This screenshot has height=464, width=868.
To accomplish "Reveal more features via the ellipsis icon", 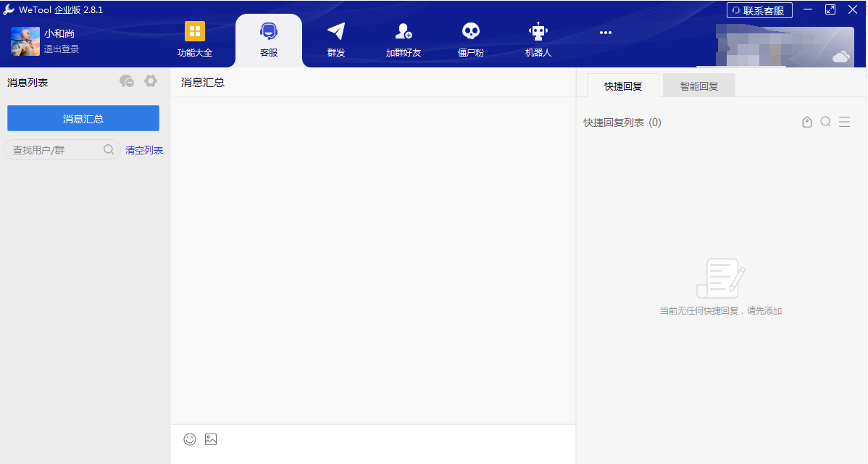I will [x=605, y=32].
